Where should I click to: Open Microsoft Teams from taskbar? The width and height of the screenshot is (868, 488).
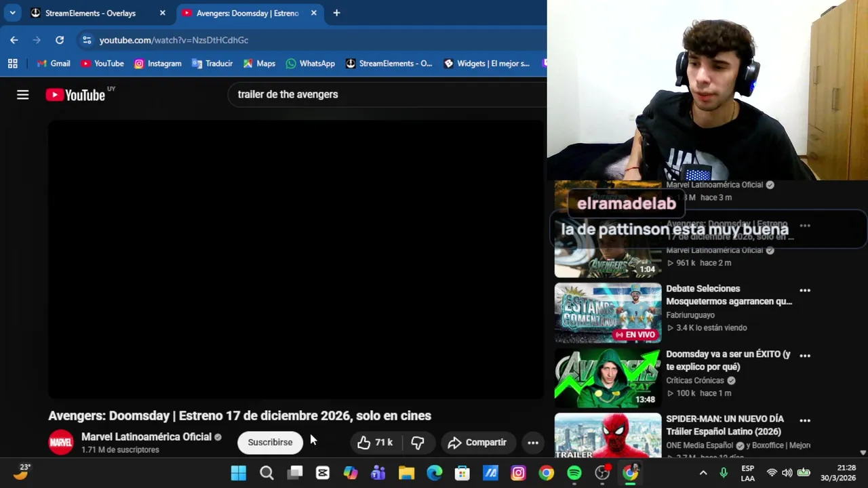(x=378, y=473)
